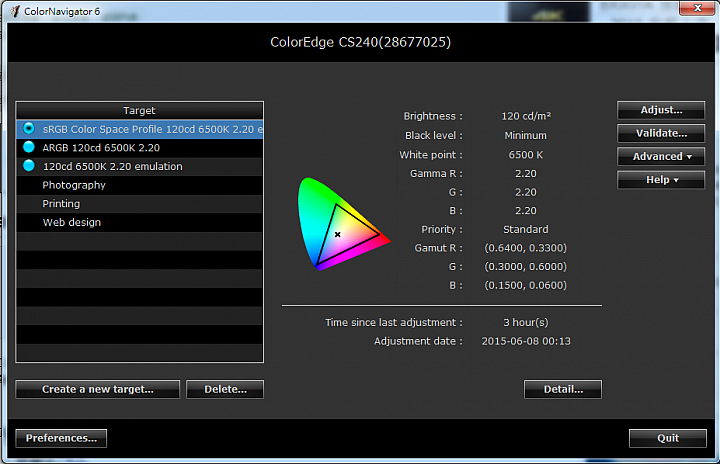720x464 pixels.
Task: Choose the Photography target
Action: click(x=140, y=185)
